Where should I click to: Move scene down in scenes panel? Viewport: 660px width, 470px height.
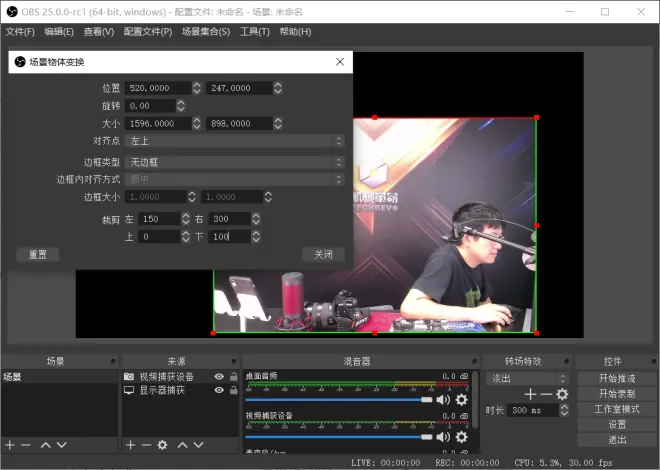(61, 445)
